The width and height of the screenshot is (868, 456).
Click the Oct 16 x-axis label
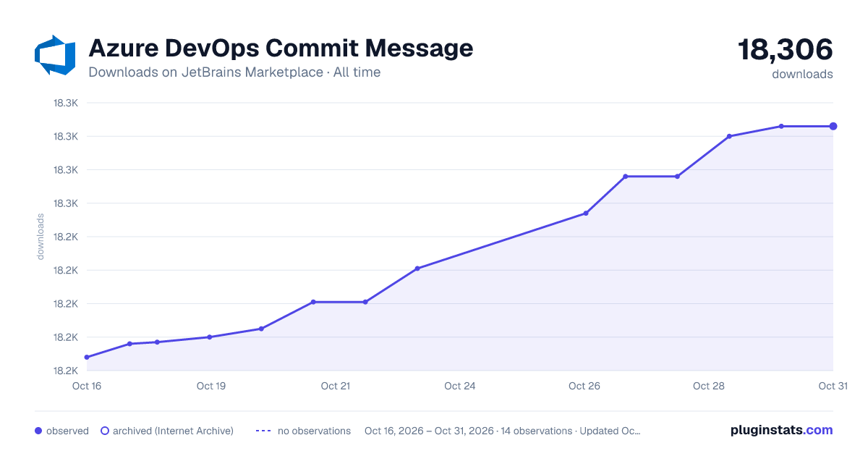tap(87, 386)
